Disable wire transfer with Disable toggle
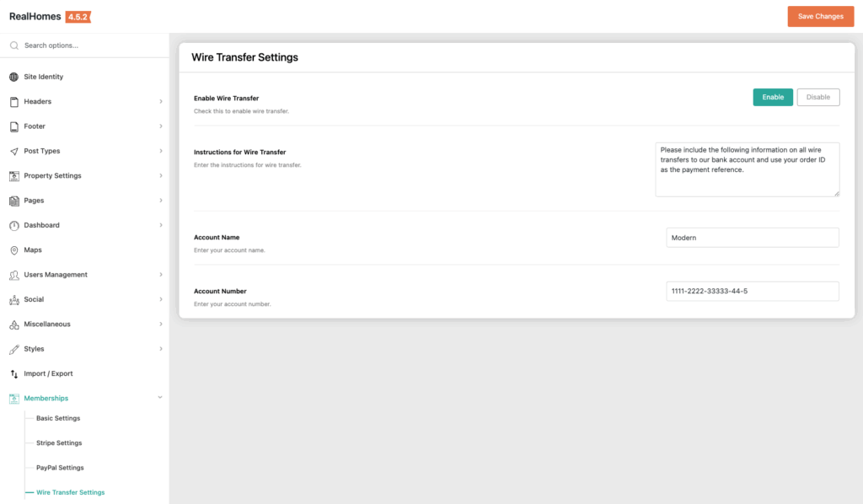This screenshot has height=504, width=863. click(x=817, y=97)
